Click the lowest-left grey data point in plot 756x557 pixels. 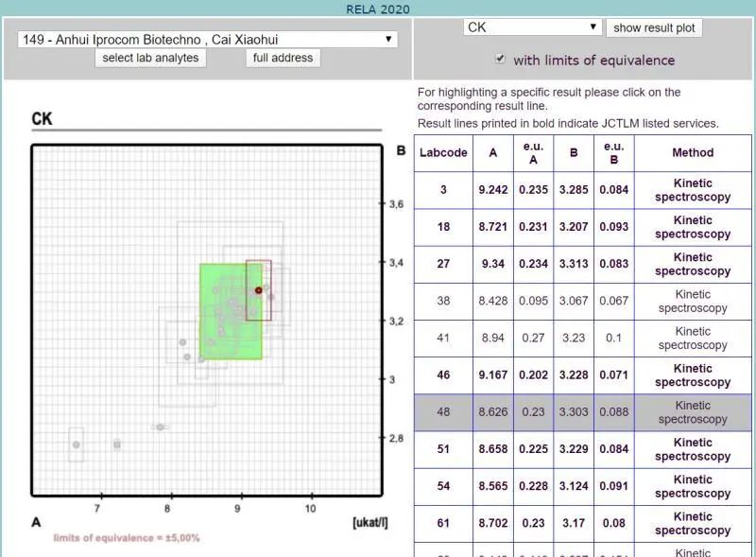pyautogui.click(x=77, y=444)
